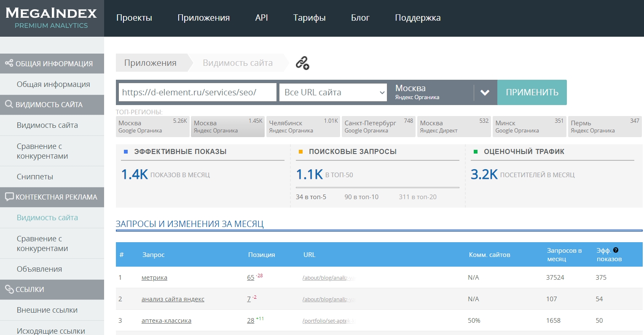The image size is (644, 335).
Task: Open Общая информация sidebar item
Action: pos(52,84)
